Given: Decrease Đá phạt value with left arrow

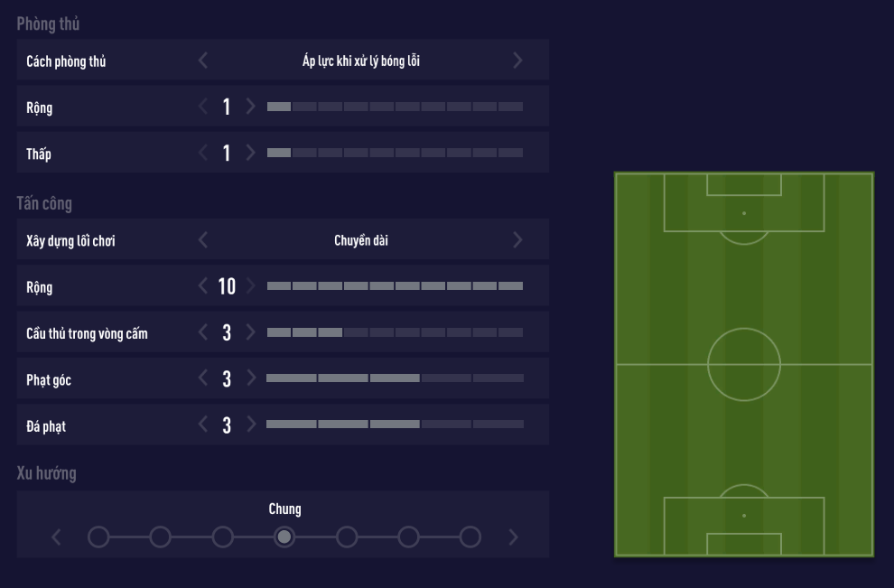Looking at the screenshot, I should tap(203, 425).
